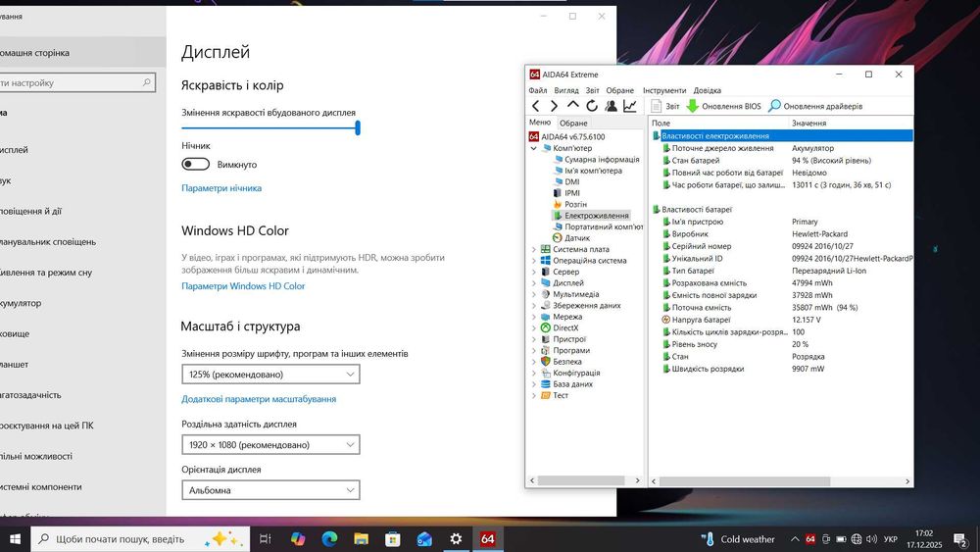Expand the Сервер tree node
Image resolution: width=980 pixels, height=552 pixels.
point(534,272)
